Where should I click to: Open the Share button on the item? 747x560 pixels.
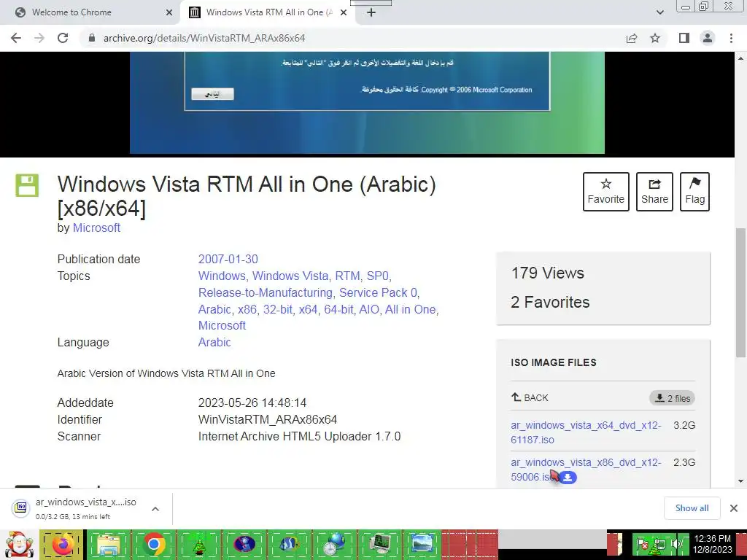click(654, 192)
